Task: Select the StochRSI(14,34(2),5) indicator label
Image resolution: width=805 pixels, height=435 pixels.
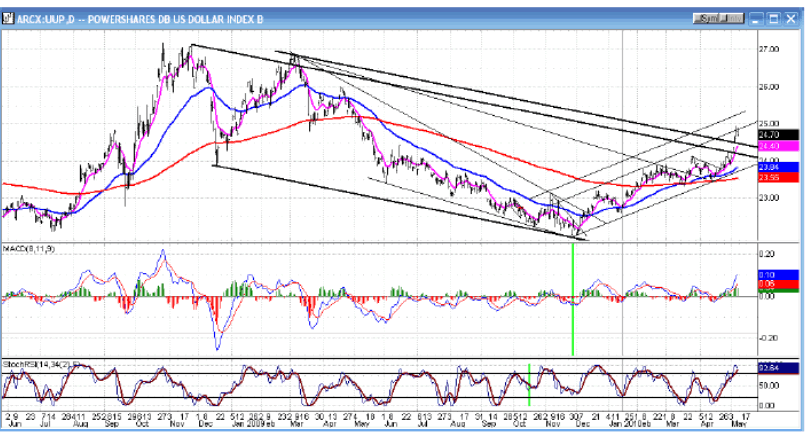Action: 41,364
